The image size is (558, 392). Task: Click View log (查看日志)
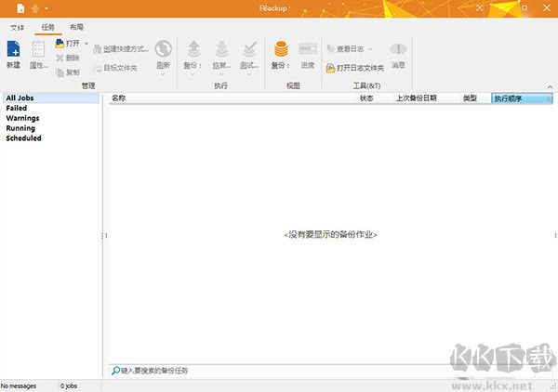[x=345, y=49]
